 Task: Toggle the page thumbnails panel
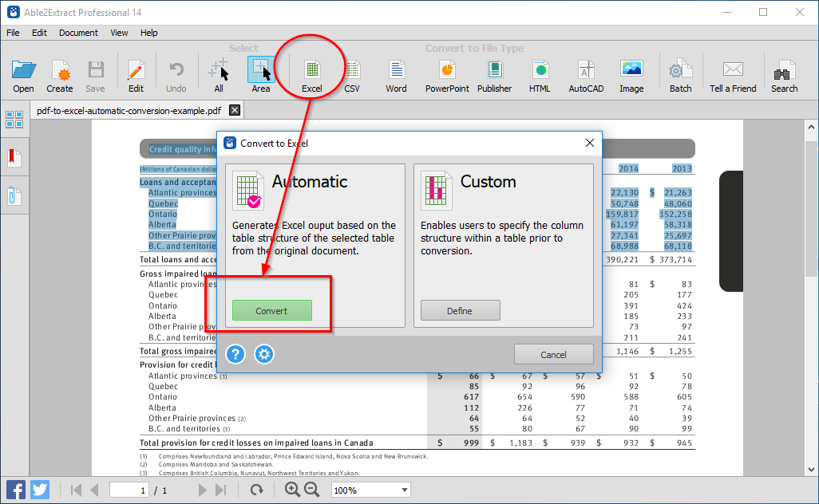pyautogui.click(x=14, y=119)
